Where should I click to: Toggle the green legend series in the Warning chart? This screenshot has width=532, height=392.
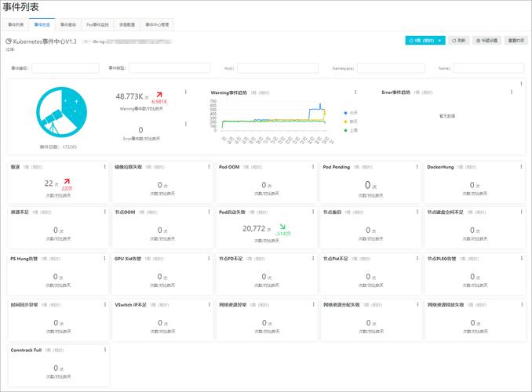click(351, 130)
